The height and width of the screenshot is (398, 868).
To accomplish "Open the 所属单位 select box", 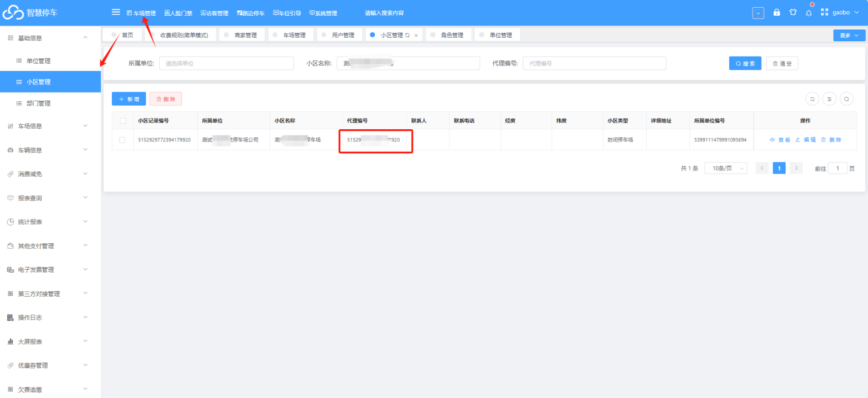I will (x=226, y=63).
